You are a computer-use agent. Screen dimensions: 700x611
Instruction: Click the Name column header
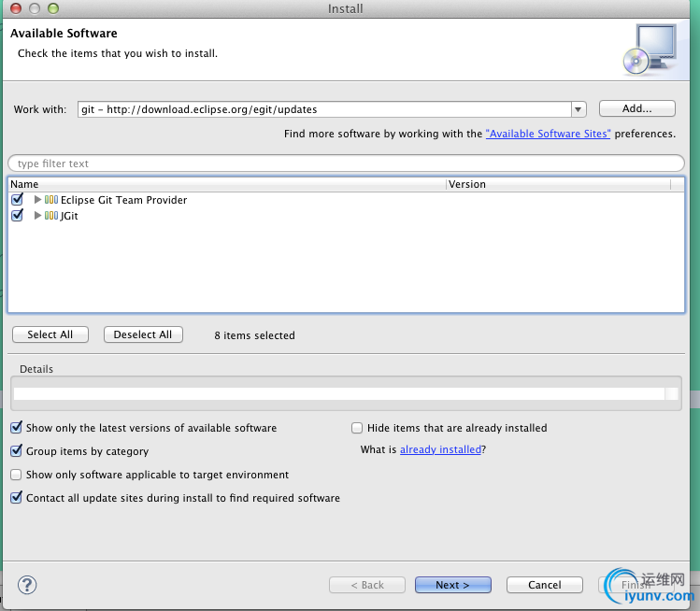[227, 184]
